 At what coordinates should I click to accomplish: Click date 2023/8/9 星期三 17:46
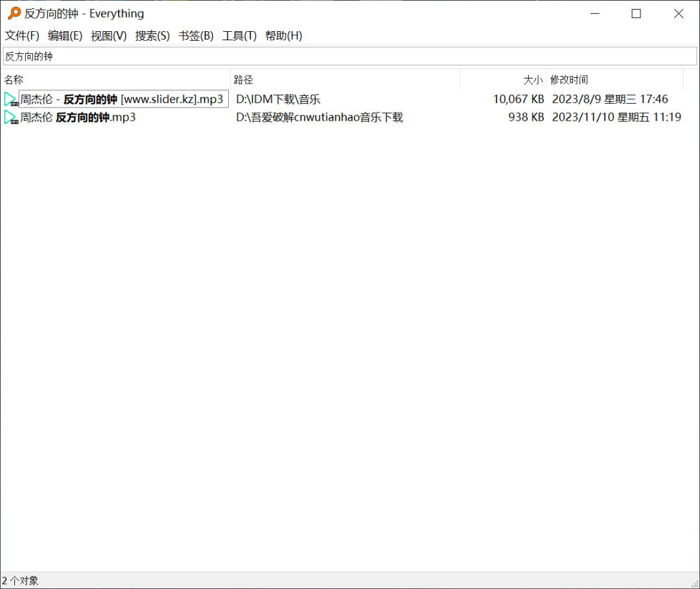pos(610,99)
